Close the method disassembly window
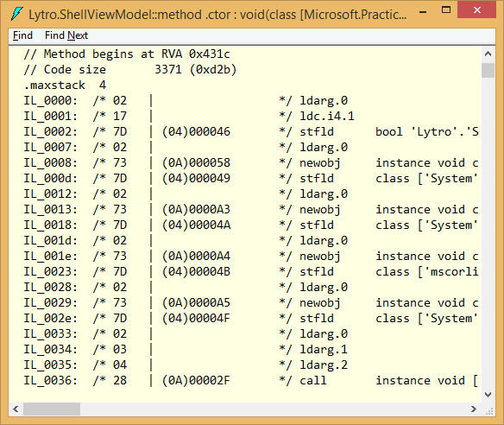Image resolution: width=504 pixels, height=425 pixels. tap(476, 10)
